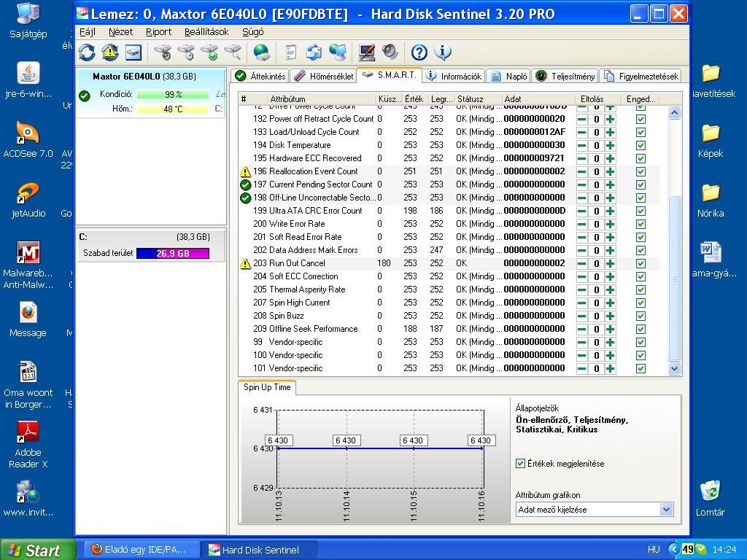Click the refresh arrows toolbar icon
The height and width of the screenshot is (560, 747).
[87, 52]
